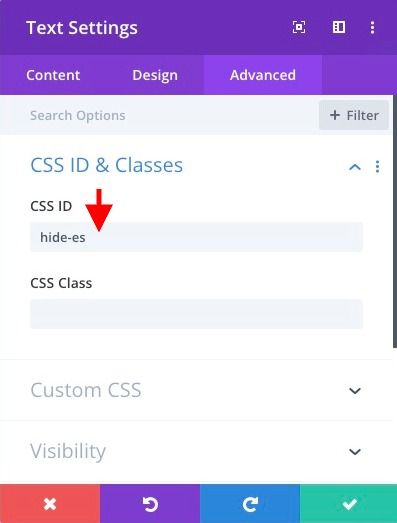397x523 pixels.
Task: Expand Visibility section arrow
Action: coord(355,452)
